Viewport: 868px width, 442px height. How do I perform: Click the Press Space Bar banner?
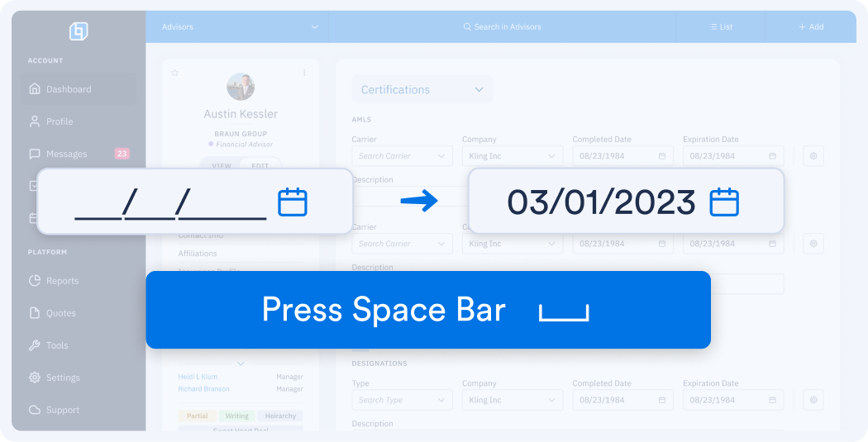[x=428, y=310]
